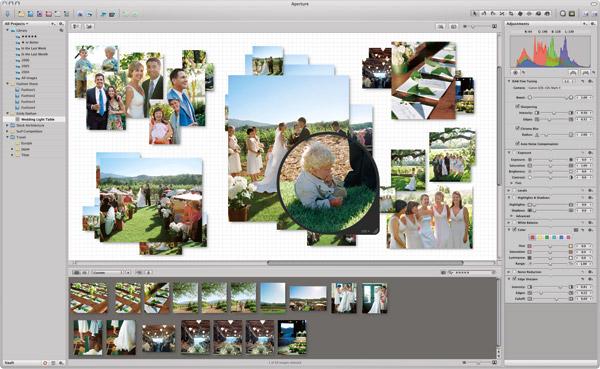The height and width of the screenshot is (369, 600).
Task: Click the Boost slider in RAW Fine Tuning
Action: (x=549, y=98)
